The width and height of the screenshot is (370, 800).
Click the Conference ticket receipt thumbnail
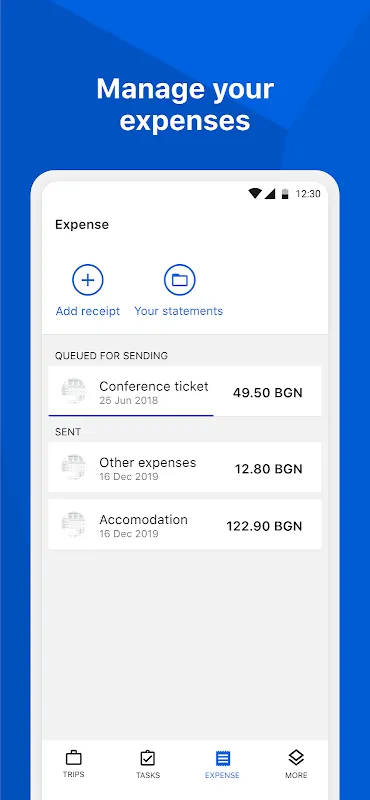[74, 391]
